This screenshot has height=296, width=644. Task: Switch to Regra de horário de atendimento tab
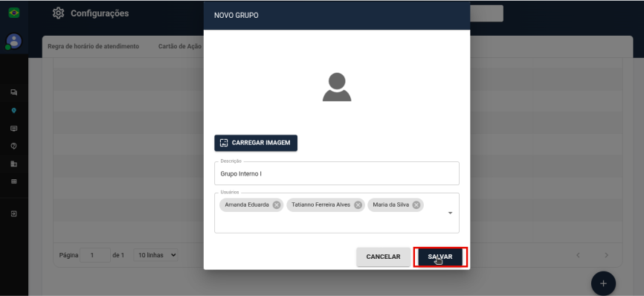[93, 46]
